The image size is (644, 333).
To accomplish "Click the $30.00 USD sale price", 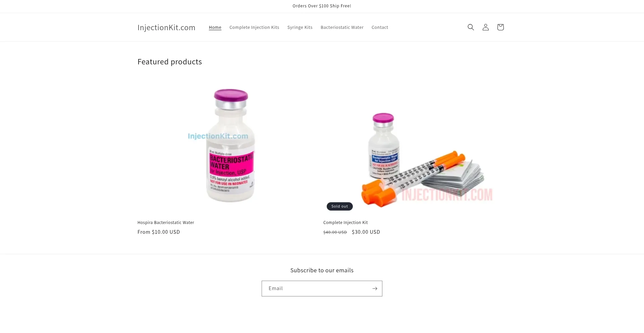I will coord(366,232).
